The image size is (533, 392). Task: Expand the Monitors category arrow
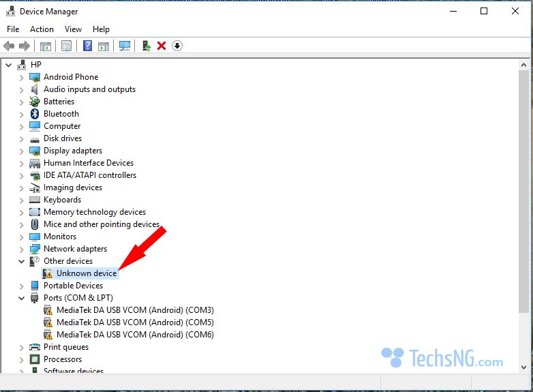tap(21, 237)
